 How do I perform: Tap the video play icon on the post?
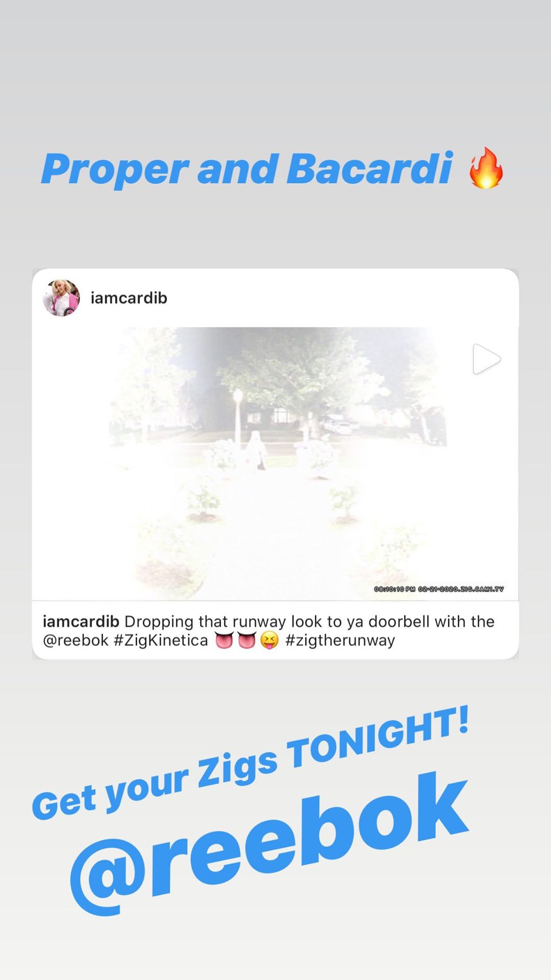486,359
